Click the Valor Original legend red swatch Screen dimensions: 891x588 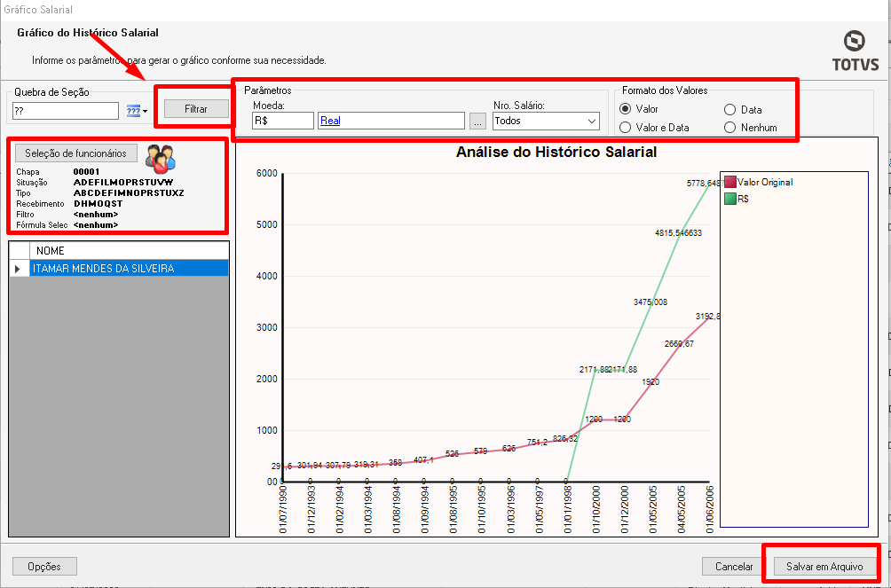(730, 183)
